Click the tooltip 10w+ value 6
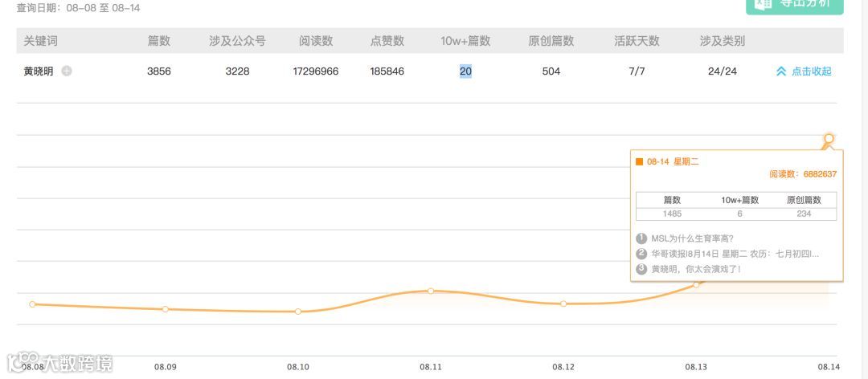868x379 pixels. coord(739,214)
